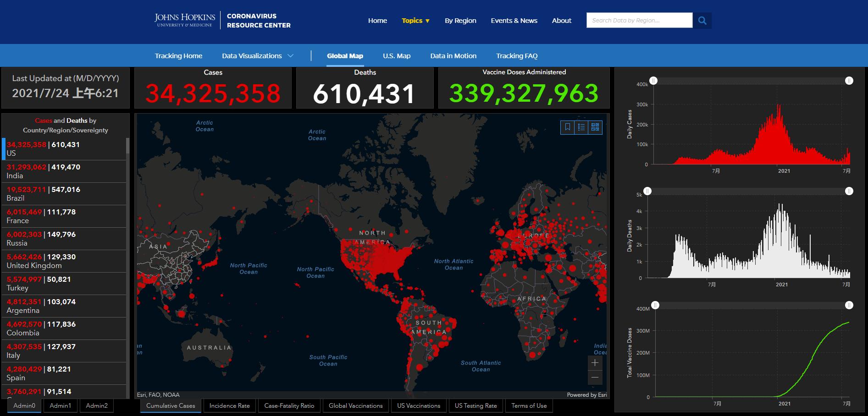Expand the Data Visualizations dropdown
The height and width of the screenshot is (416, 868).
pos(258,56)
